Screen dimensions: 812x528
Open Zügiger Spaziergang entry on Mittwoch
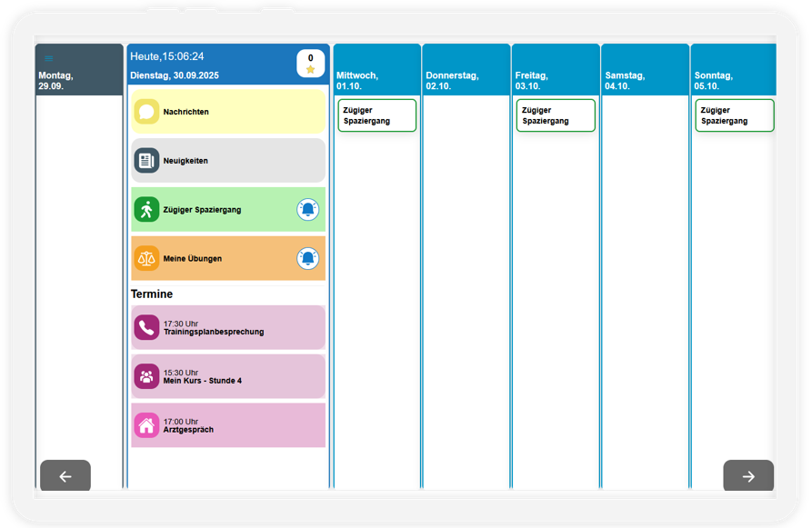pos(377,115)
